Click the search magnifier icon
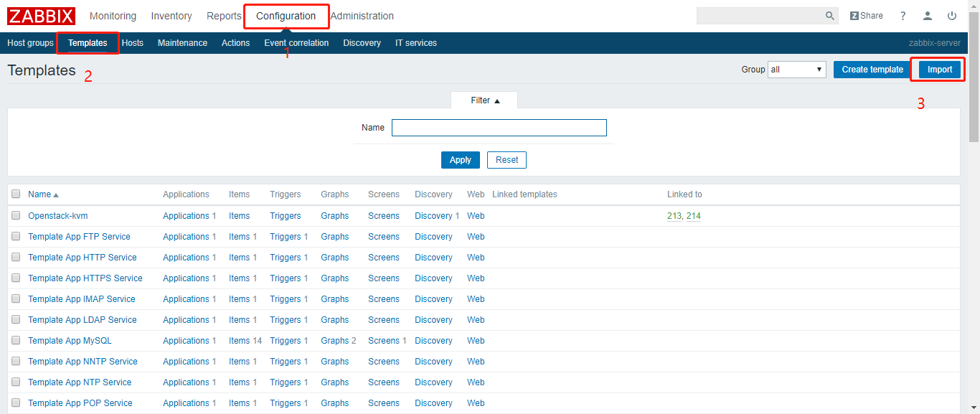Viewport: 980px width, 414px height. 829,15
